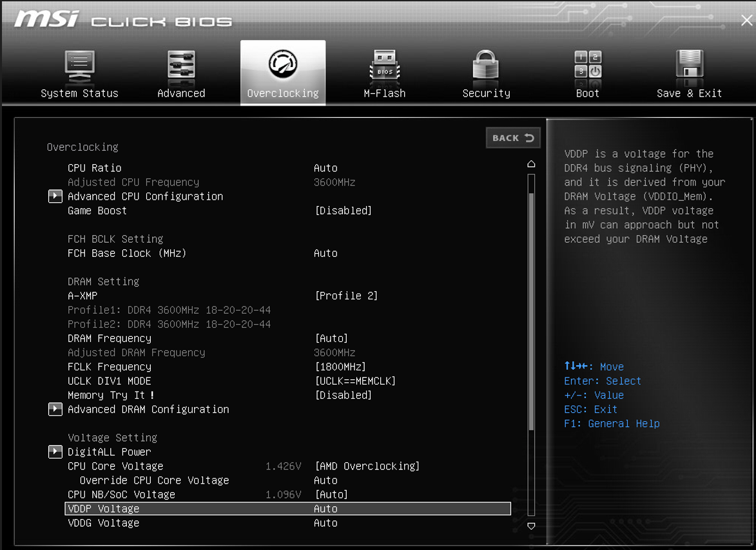The width and height of the screenshot is (756, 550).
Task: Expand Advanced CPU Configuration arrow
Action: tap(55, 196)
